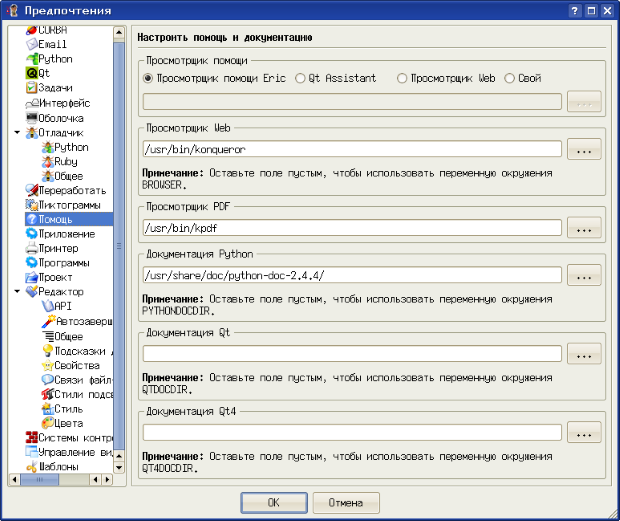This screenshot has width=620, height=521.
Task: Select the Qt preferences icon
Action: (x=31, y=73)
